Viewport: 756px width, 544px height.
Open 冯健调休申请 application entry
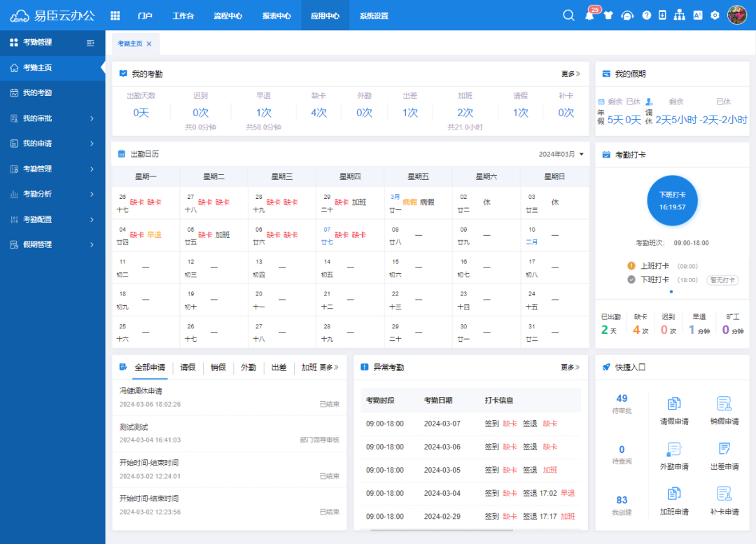230,398
